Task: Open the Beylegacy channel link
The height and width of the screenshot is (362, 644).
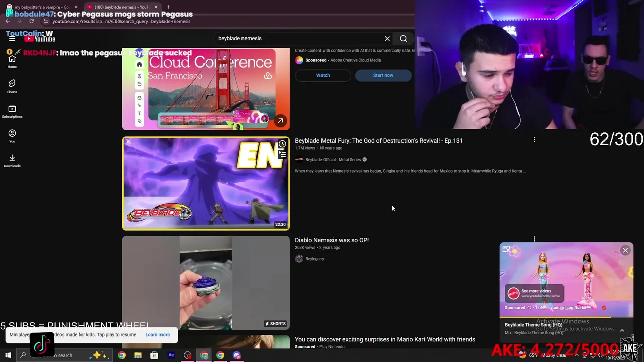Action: 314,259
